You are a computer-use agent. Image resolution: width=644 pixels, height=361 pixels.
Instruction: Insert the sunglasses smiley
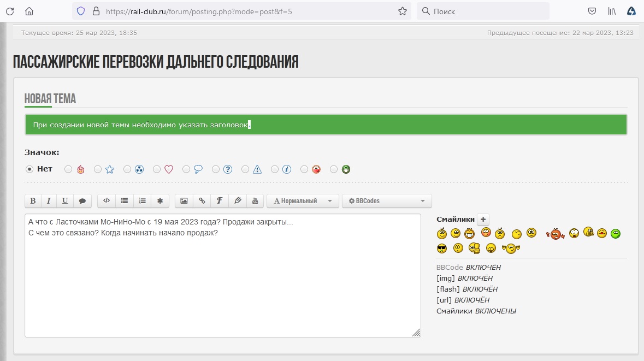442,248
